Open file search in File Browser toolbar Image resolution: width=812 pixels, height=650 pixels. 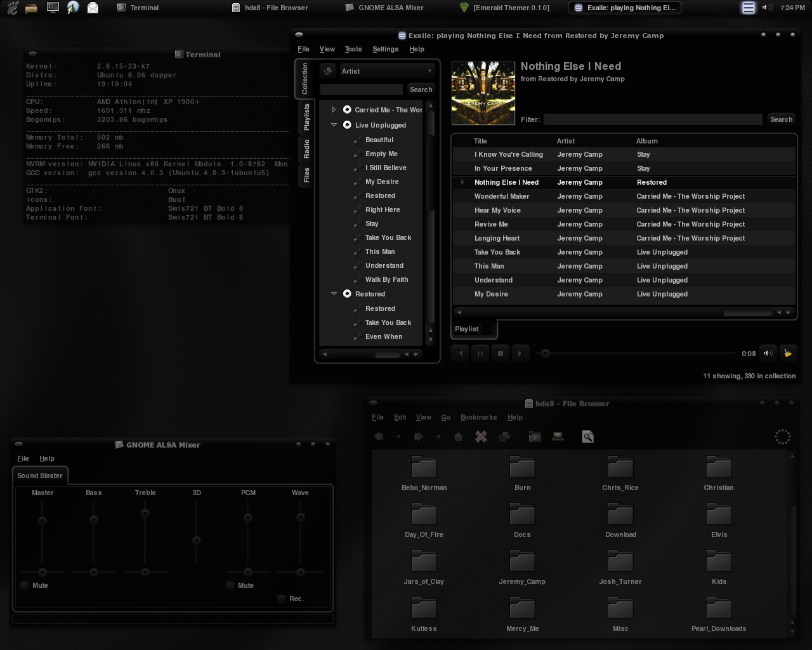pos(588,437)
